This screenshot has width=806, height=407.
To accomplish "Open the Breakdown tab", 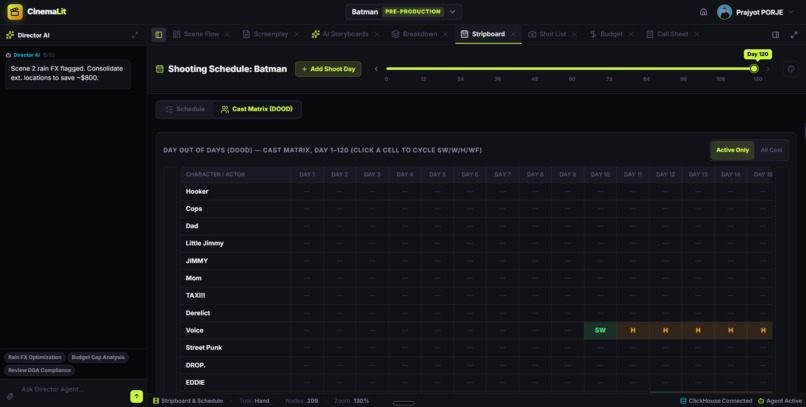I will [420, 34].
